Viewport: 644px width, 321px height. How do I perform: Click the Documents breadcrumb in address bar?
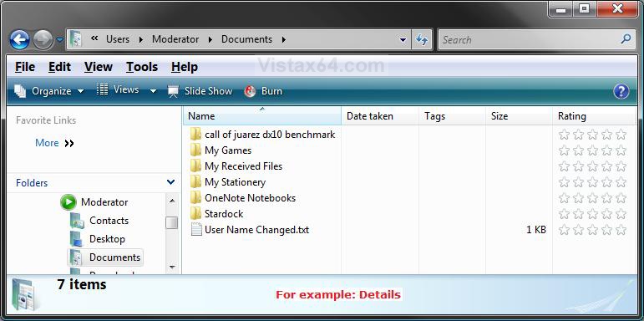tap(247, 39)
